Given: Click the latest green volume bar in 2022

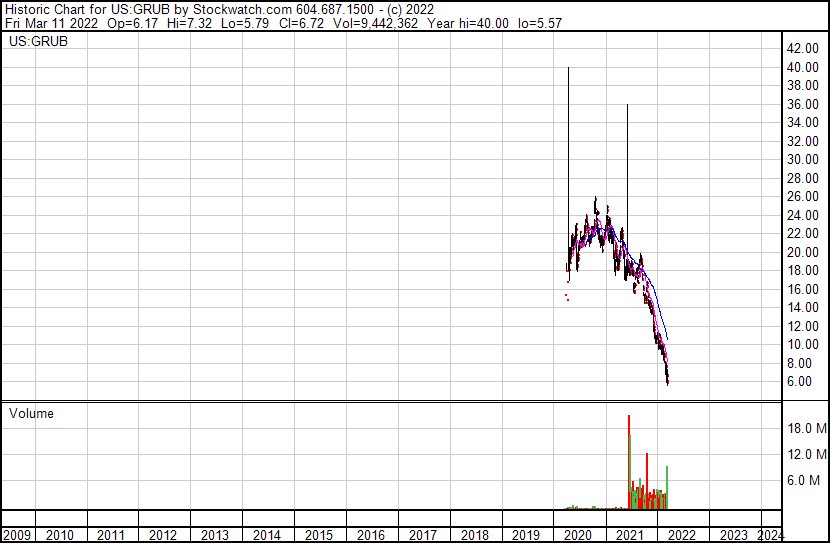Looking at the screenshot, I should (x=667, y=487).
